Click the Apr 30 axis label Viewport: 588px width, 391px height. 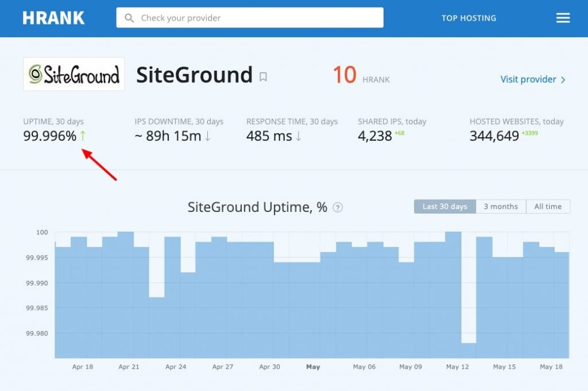pos(269,367)
